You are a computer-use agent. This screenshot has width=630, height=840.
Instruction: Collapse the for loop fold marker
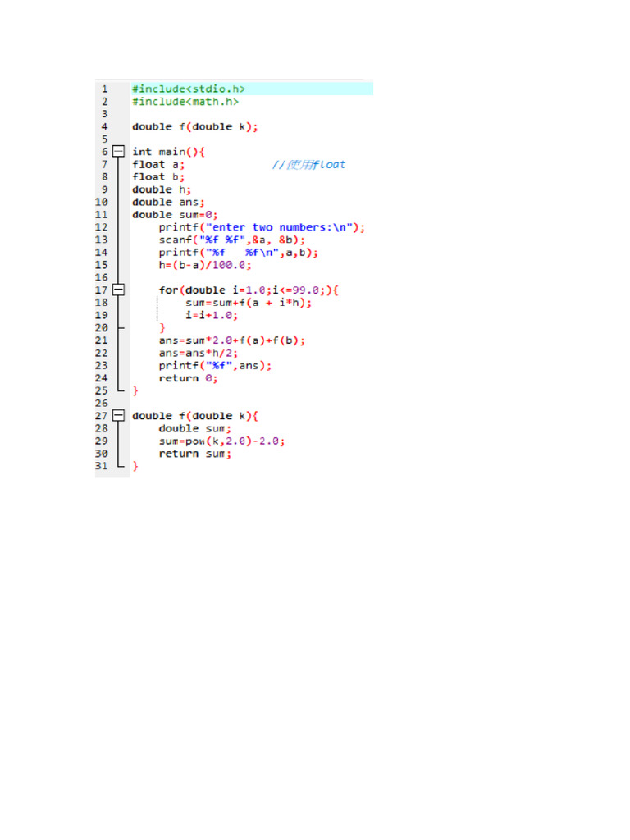click(118, 290)
